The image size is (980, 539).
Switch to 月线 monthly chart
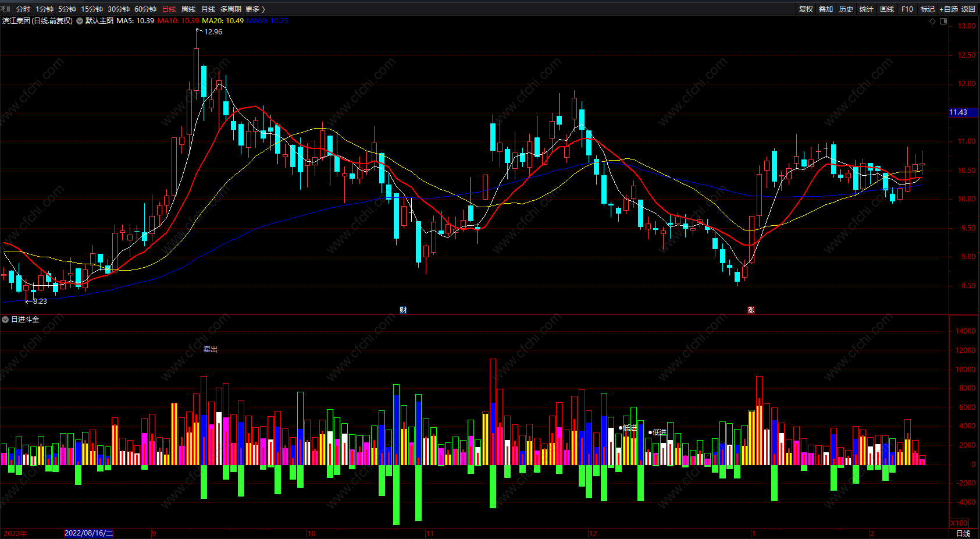click(x=208, y=9)
